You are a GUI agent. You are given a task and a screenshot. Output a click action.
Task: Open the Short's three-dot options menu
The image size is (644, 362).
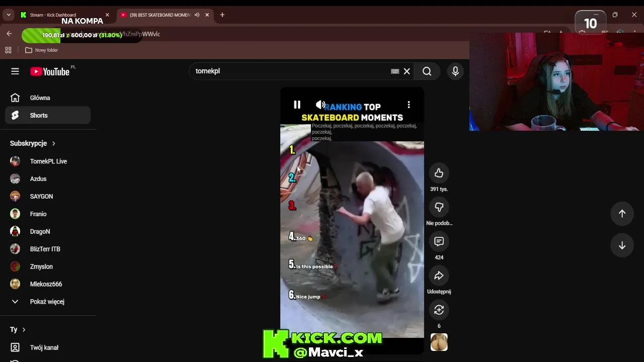pyautogui.click(x=409, y=105)
